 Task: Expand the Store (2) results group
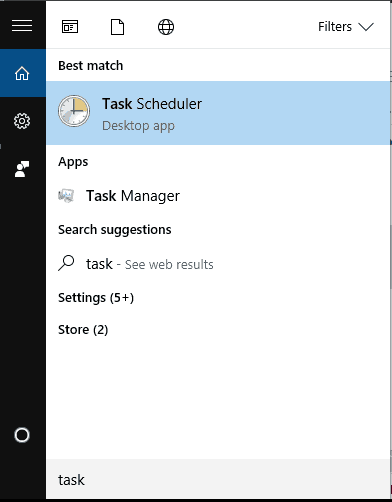tap(83, 330)
